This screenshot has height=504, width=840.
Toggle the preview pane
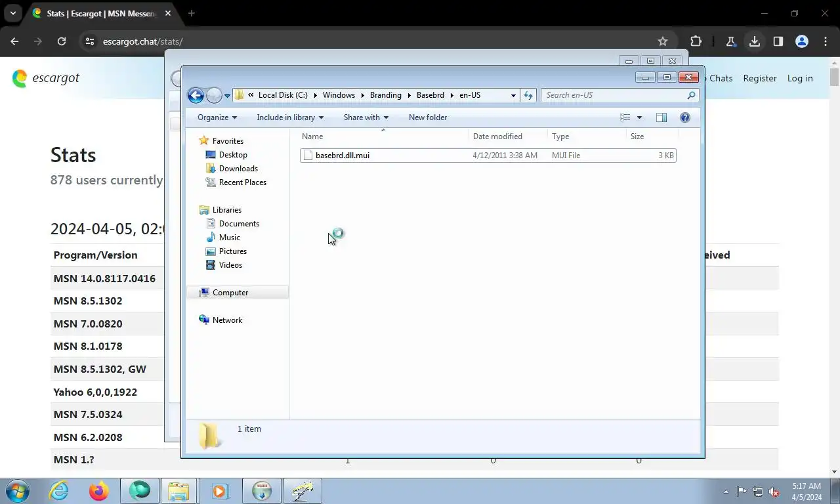point(661,117)
